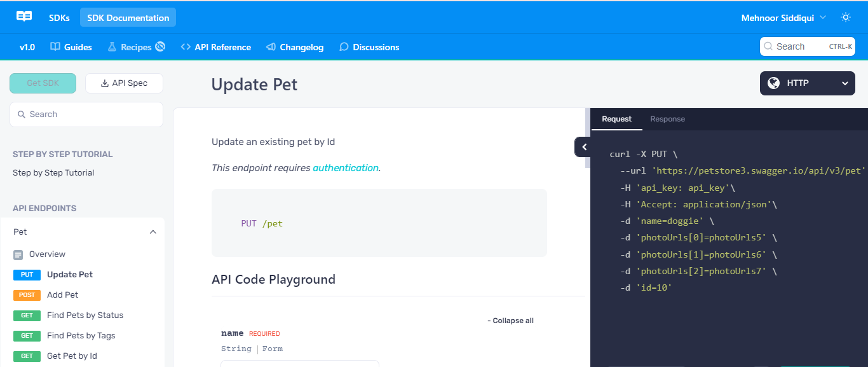The height and width of the screenshot is (367, 868).
Task: Click the Get SDK button
Action: tap(43, 83)
